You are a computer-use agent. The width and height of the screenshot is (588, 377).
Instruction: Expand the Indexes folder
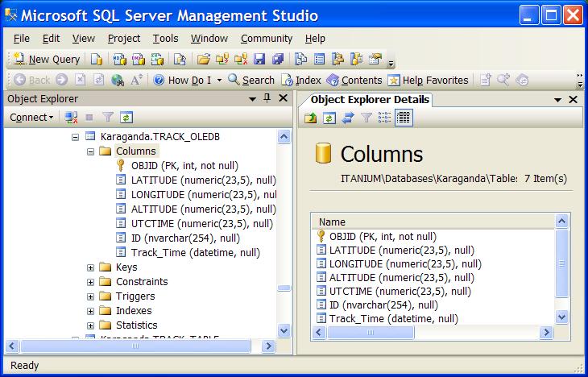point(90,311)
